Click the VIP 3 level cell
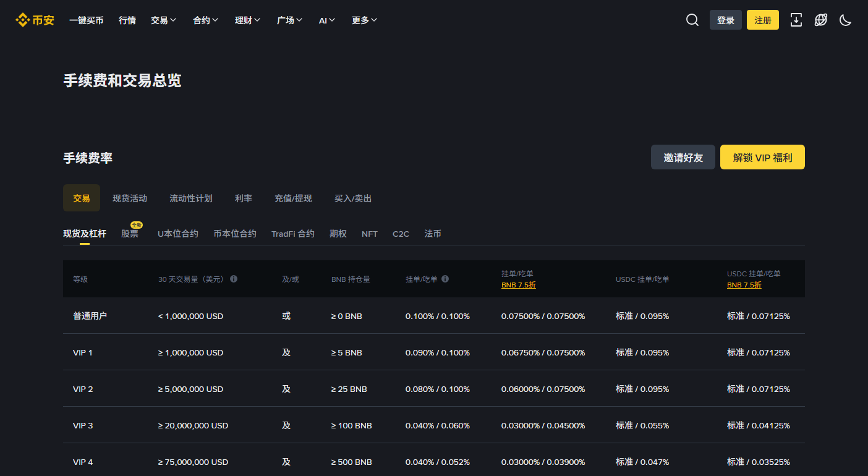This screenshot has height=476, width=868. tap(83, 425)
